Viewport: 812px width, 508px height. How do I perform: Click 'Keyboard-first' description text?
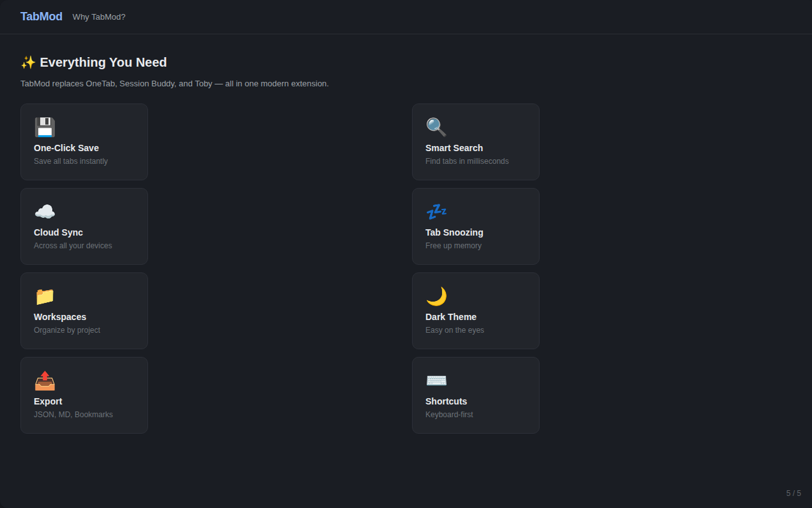click(449, 415)
